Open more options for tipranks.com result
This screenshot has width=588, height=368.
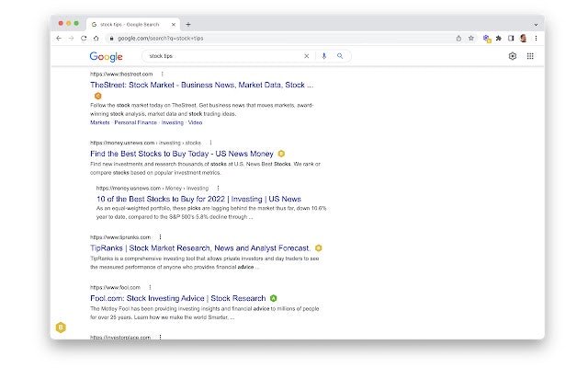160,237
